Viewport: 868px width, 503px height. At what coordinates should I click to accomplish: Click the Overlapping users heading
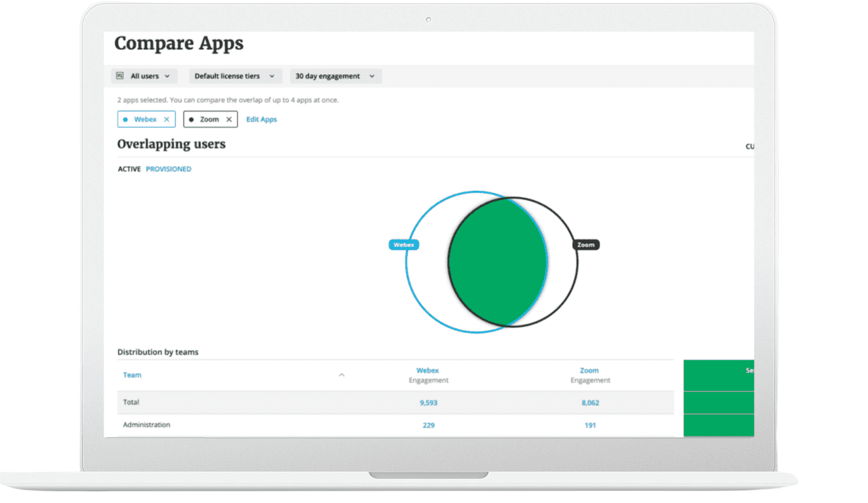point(171,145)
